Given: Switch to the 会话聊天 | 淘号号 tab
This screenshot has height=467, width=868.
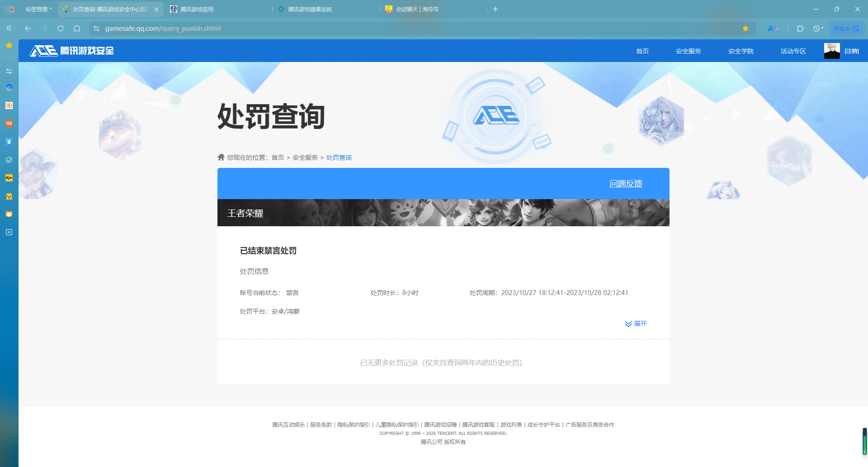Looking at the screenshot, I should tap(434, 9).
